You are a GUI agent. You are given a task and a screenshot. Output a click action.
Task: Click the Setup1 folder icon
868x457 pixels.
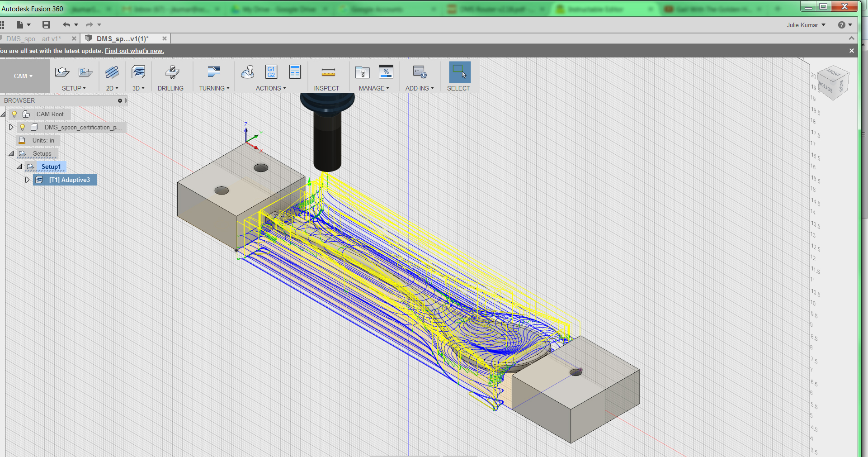pyautogui.click(x=31, y=167)
